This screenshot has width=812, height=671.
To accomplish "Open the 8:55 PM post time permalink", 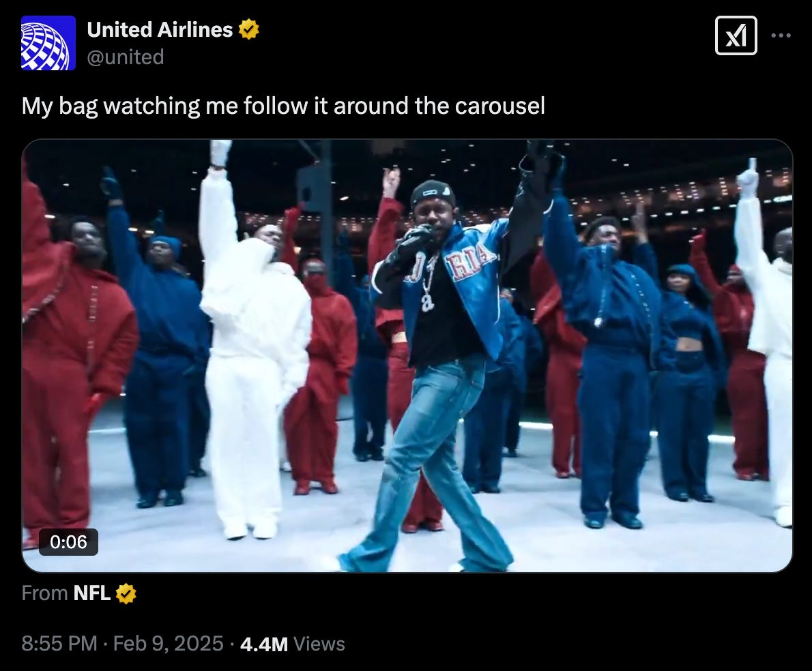I will tap(59, 644).
